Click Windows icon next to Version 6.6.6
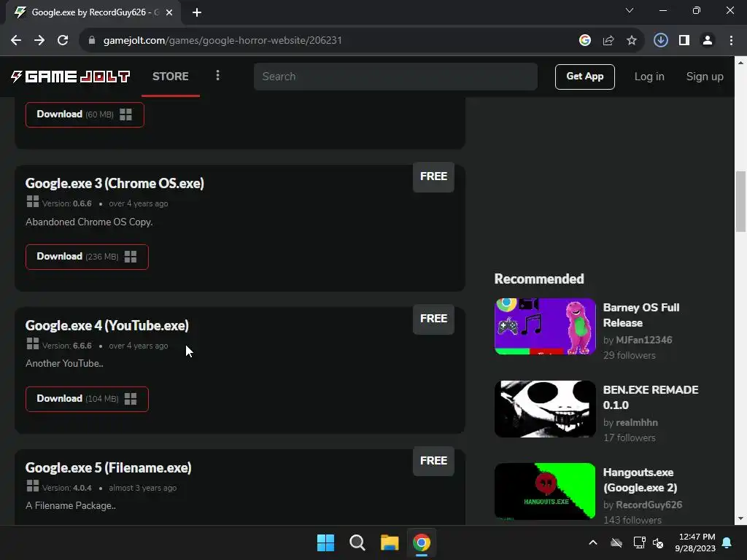This screenshot has width=747, height=560. pos(33,343)
